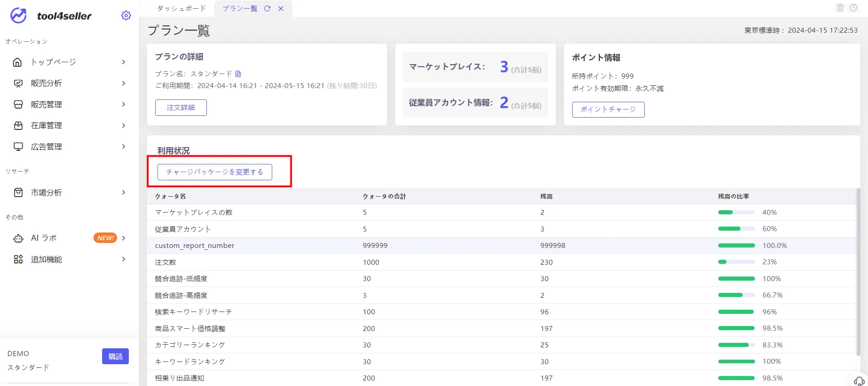The height and width of the screenshot is (386, 868).
Task: Click the 所持ポイント: 999 text
Action: point(603,76)
